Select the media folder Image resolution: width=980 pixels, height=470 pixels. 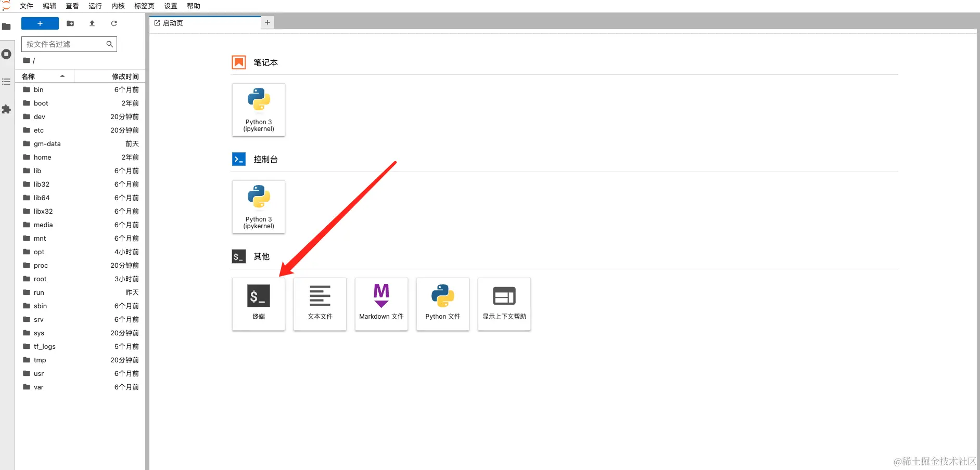click(81, 225)
